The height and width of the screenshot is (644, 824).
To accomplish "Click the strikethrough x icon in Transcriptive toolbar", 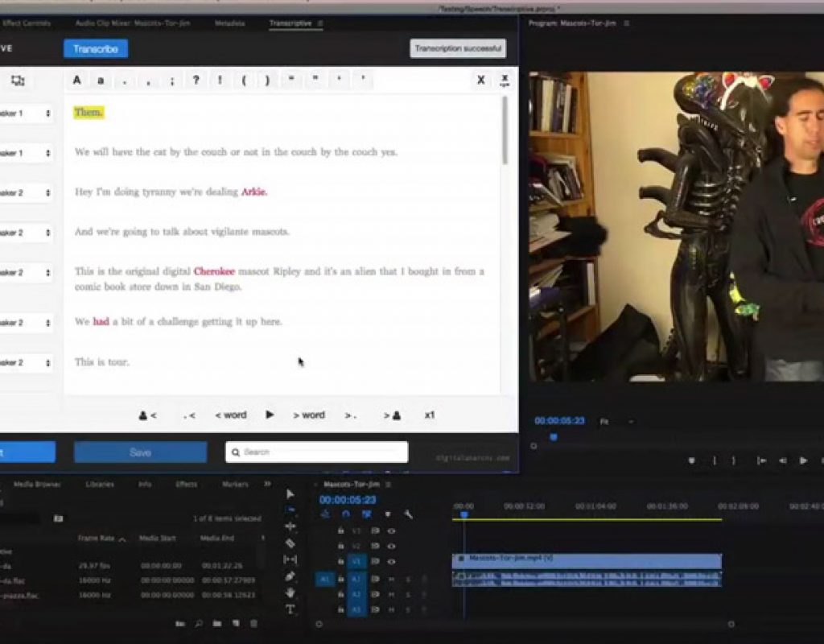I will 505,80.
